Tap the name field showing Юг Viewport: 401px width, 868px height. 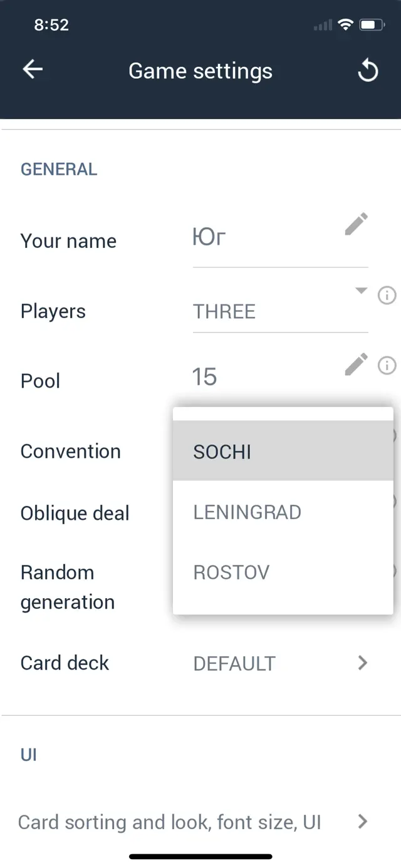207,237
